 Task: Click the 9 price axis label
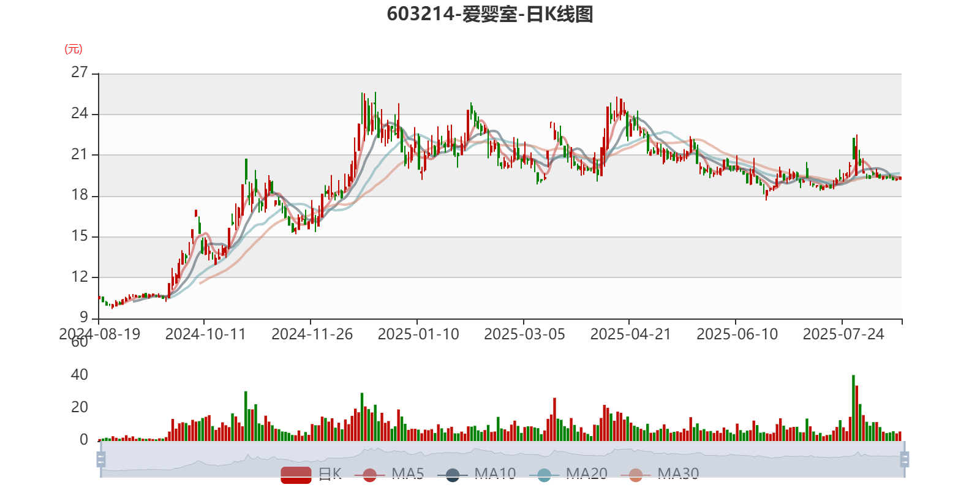tap(84, 317)
